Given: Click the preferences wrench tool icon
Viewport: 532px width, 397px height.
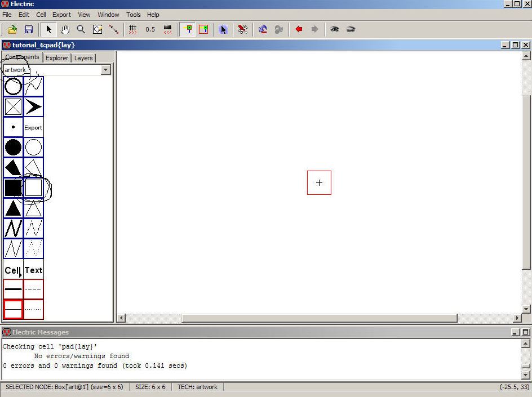Looking at the screenshot, I should point(242,29).
